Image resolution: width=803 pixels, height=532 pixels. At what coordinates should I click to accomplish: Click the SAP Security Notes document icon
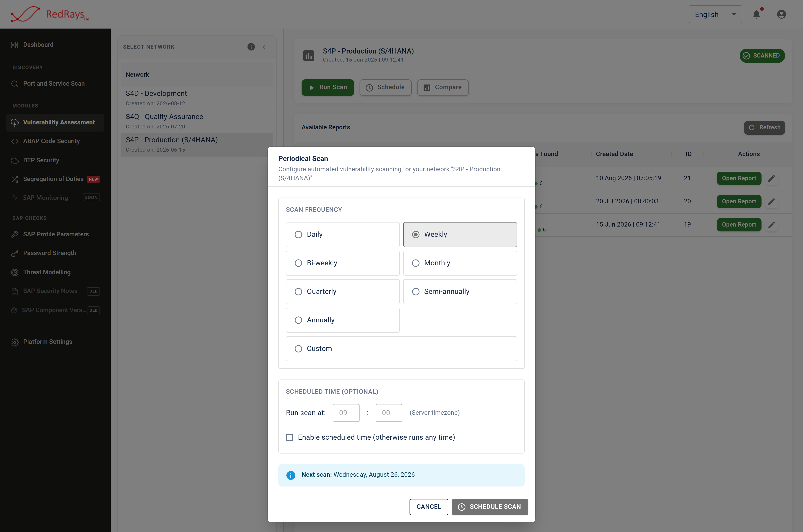tap(14, 291)
